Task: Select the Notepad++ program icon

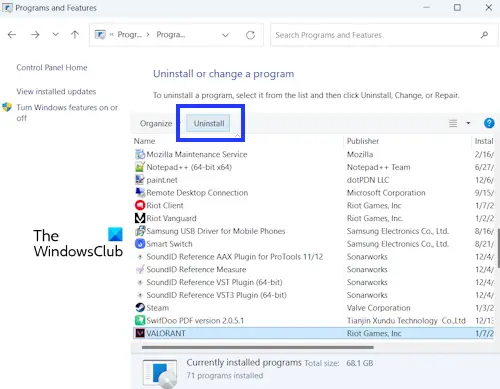Action: coord(140,167)
